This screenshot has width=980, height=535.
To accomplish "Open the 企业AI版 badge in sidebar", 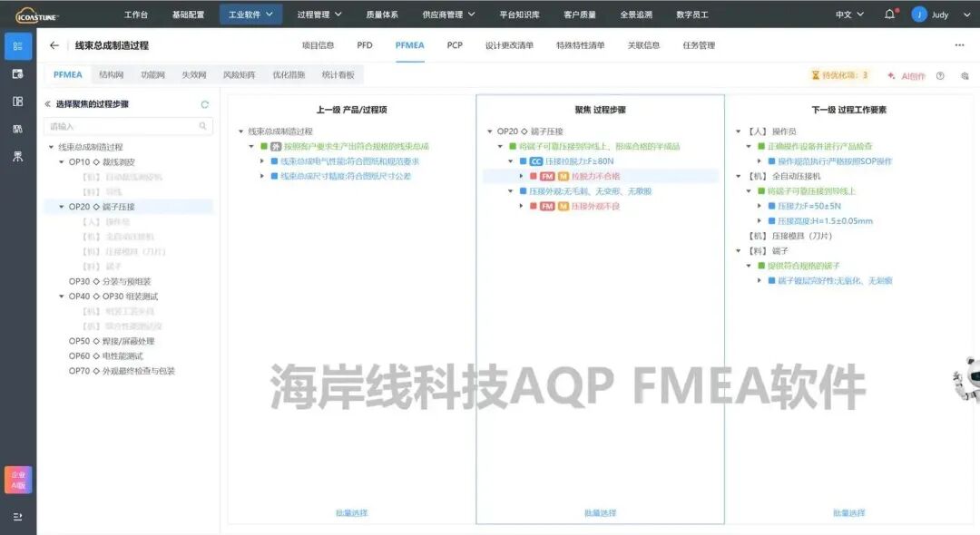I will (18, 480).
